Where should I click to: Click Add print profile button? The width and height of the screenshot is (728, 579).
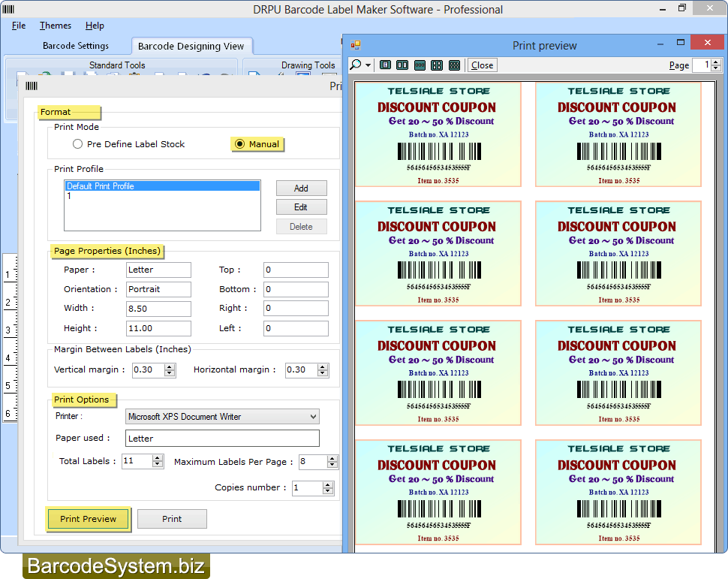coord(301,188)
